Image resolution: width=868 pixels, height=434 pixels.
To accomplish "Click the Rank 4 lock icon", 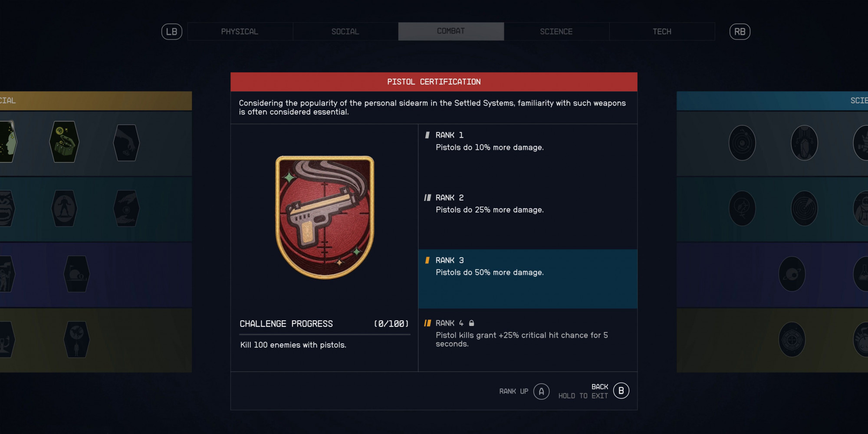I will (x=471, y=323).
